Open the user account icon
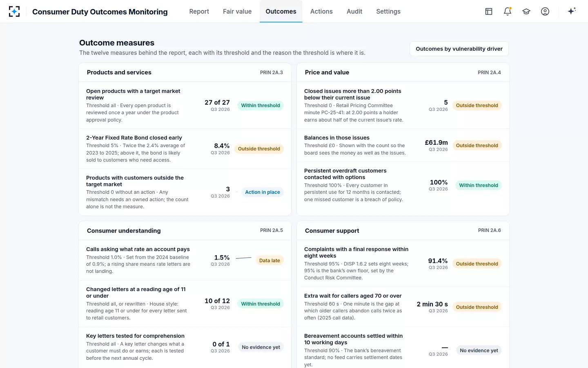Viewport: 588px width, 368px height. click(x=545, y=11)
